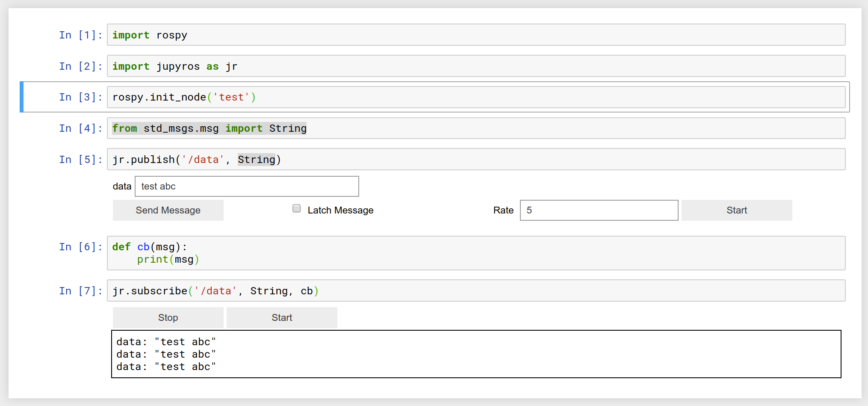Select the 'import rospy' code cell
This screenshot has height=406, width=868.
coord(476,35)
